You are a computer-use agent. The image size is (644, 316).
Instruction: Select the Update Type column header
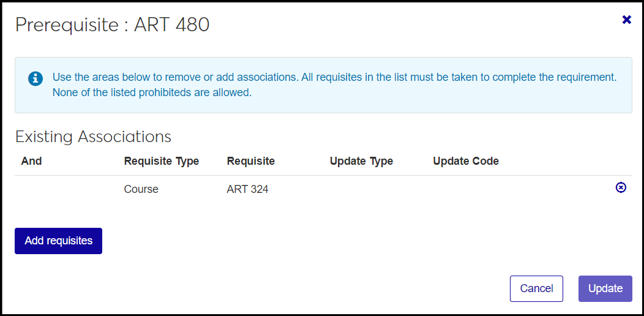(361, 161)
